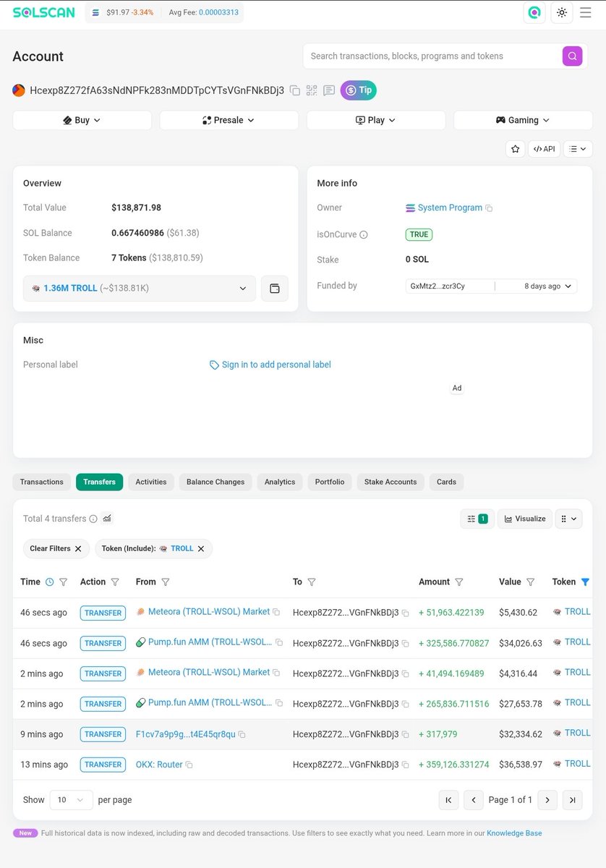The image size is (606, 868).
Task: Open the OKX: Router link
Action: 159,765
